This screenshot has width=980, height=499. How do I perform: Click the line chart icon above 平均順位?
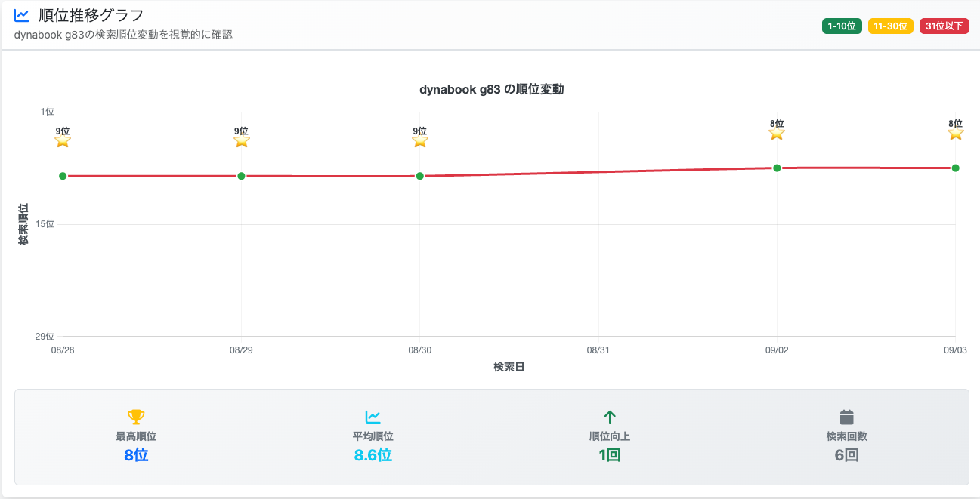(373, 417)
